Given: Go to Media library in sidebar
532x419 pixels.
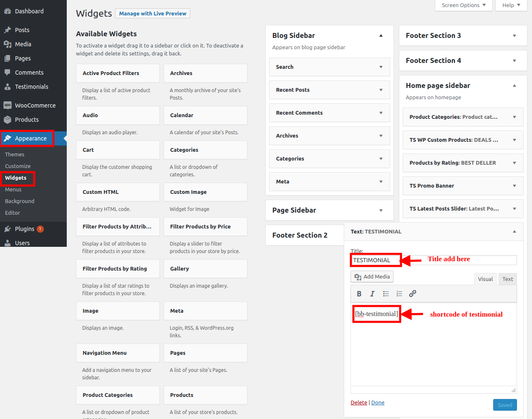Looking at the screenshot, I should [x=23, y=44].
